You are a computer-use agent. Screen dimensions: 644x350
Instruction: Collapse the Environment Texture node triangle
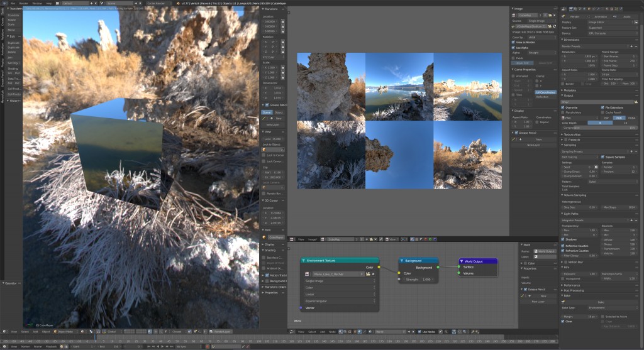point(304,261)
